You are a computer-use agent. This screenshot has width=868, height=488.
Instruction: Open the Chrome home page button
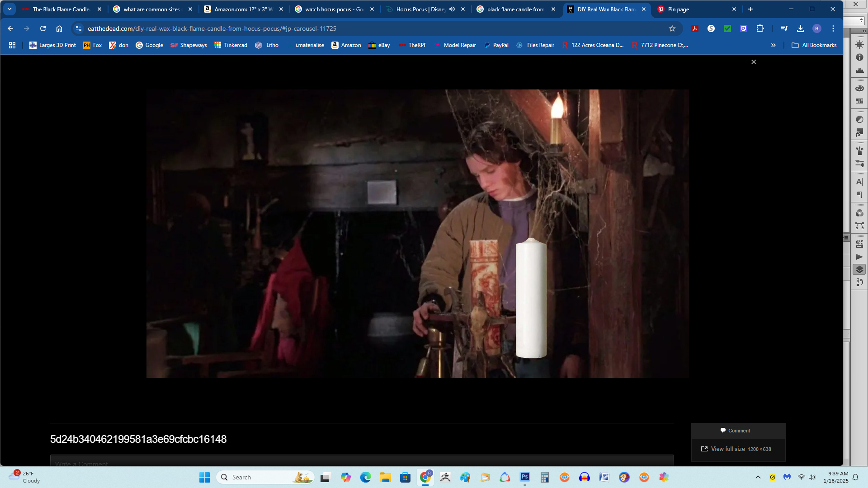[59, 28]
